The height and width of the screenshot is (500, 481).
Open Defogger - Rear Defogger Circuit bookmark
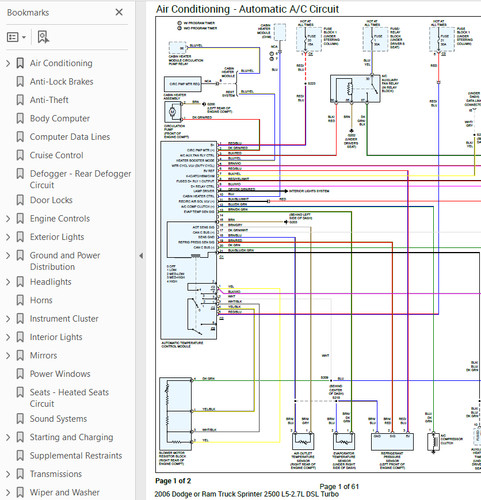click(80, 179)
